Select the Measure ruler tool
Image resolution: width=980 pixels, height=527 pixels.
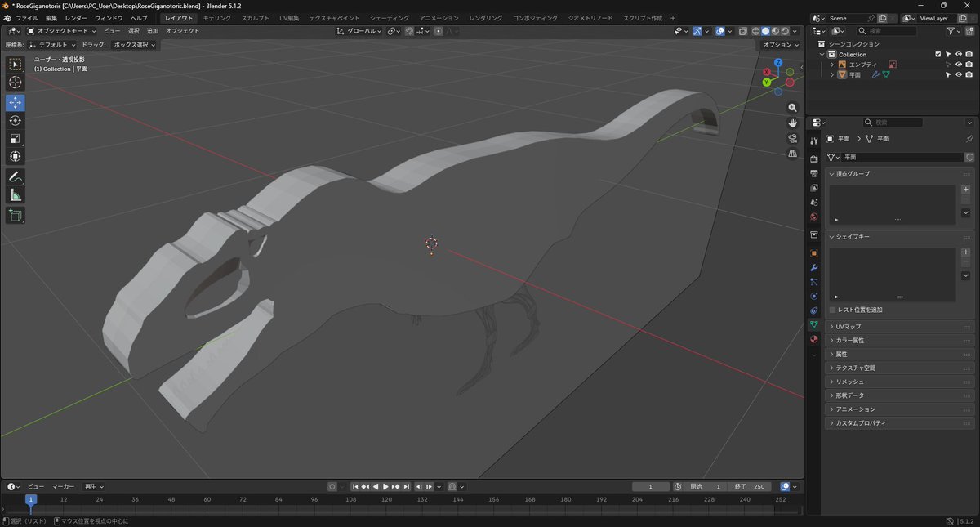click(16, 195)
